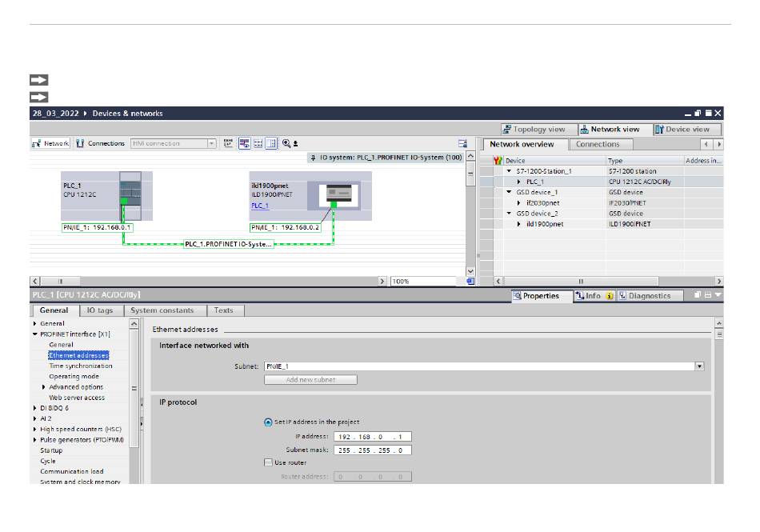Select the General properties tab
This screenshot has width=760, height=532.
[x=54, y=310]
